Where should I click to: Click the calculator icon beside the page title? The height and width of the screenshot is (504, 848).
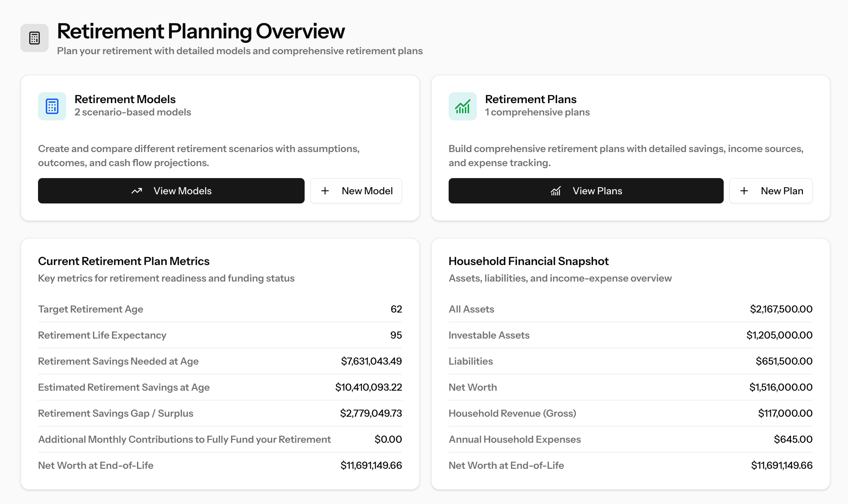point(34,38)
